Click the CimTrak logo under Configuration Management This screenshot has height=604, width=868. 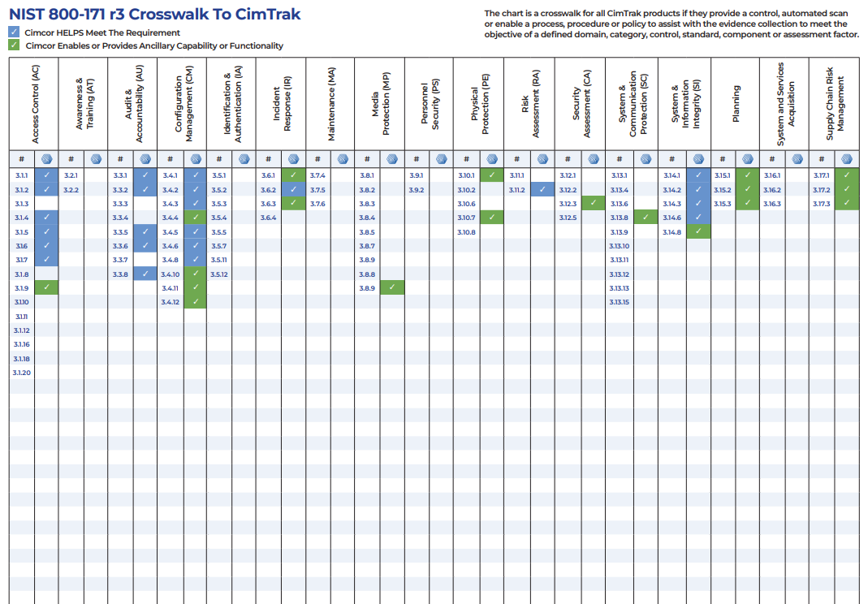(x=196, y=159)
